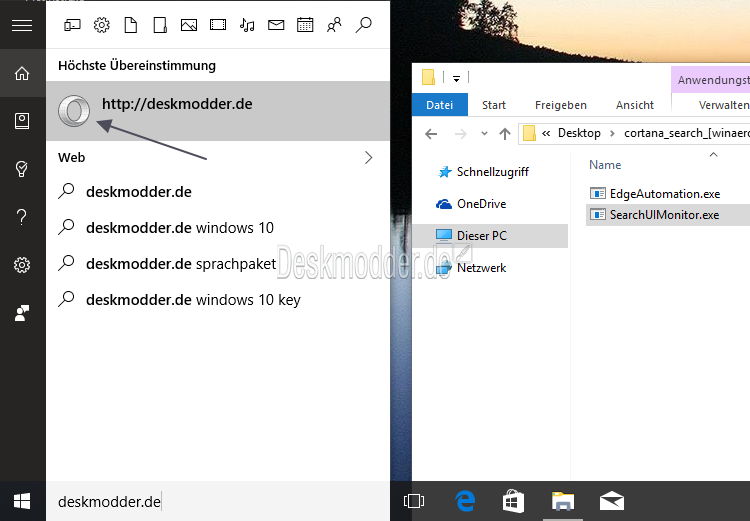
Task: Open OneDrive in the navigation pane
Action: point(481,204)
